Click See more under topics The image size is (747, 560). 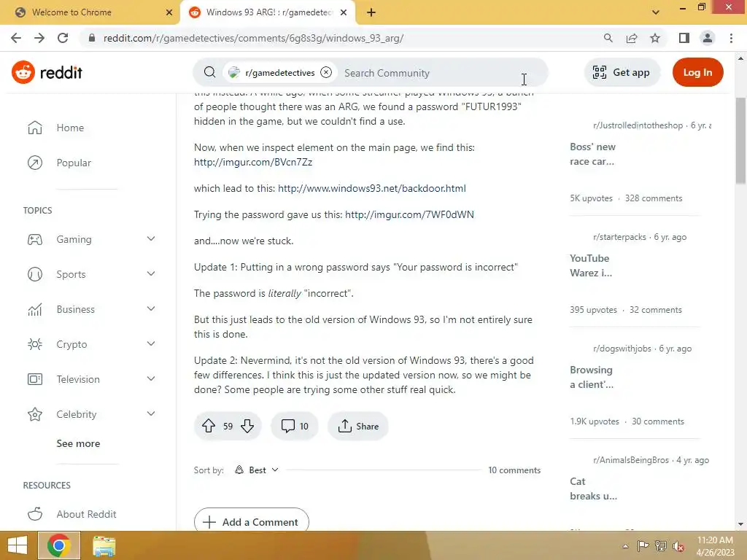click(x=78, y=443)
